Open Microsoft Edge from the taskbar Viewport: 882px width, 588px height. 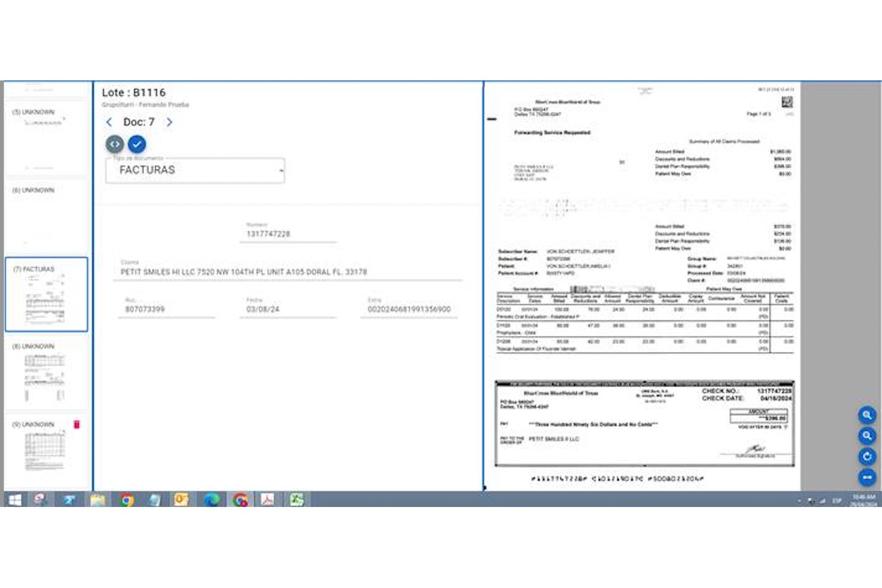211,500
